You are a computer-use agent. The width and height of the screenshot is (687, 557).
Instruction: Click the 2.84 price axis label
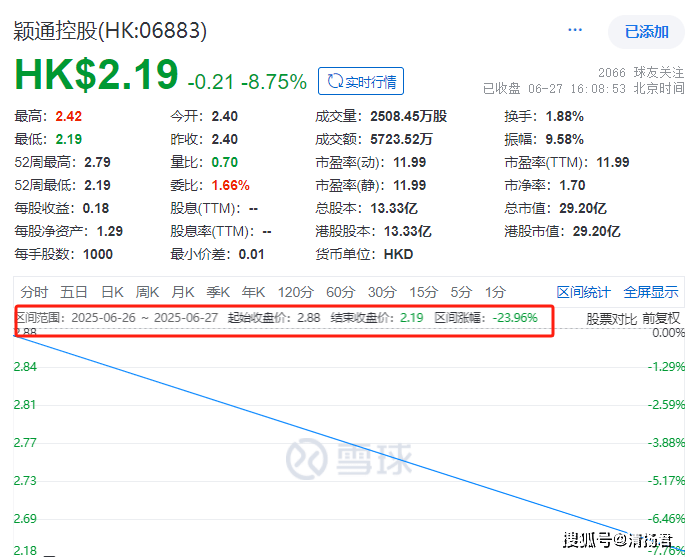(x=25, y=367)
